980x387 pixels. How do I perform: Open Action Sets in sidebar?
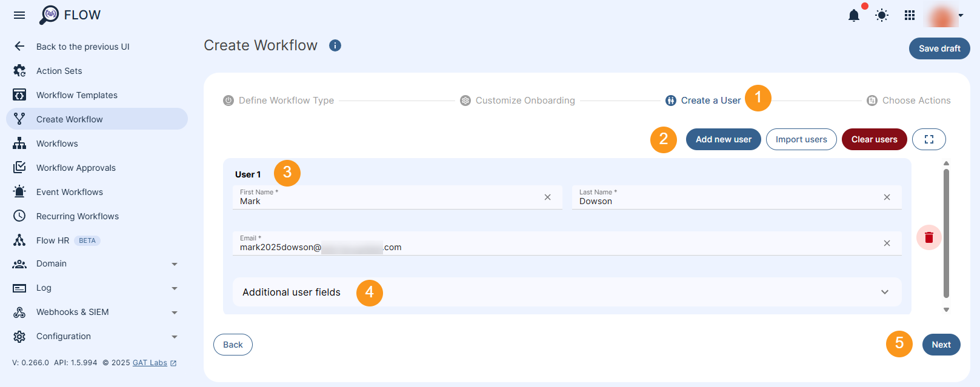(x=59, y=71)
